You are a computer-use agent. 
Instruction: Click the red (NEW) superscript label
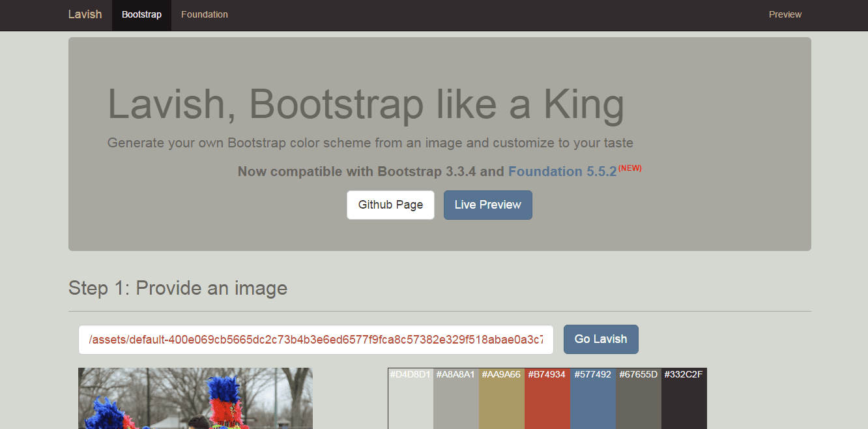(x=630, y=168)
